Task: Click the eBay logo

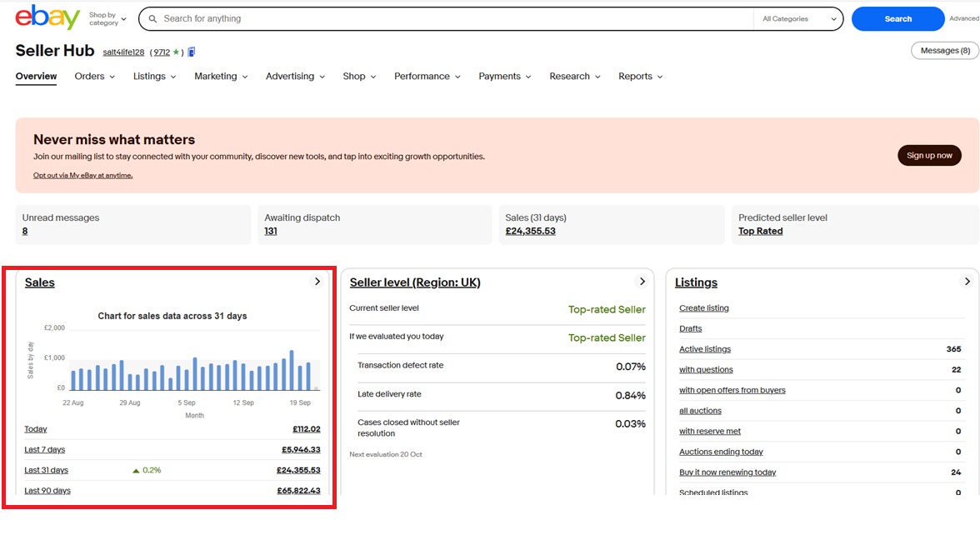Action: (47, 17)
